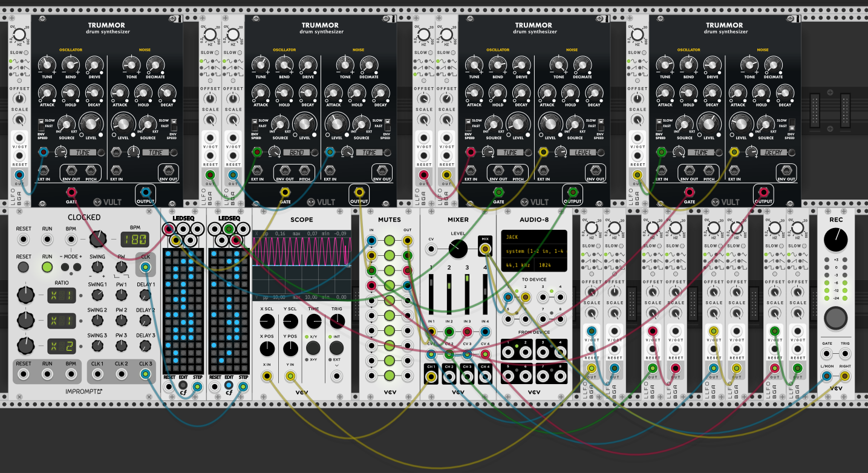Click the REC RIGHT input jack
The height and width of the screenshot is (473, 868).
click(x=845, y=377)
